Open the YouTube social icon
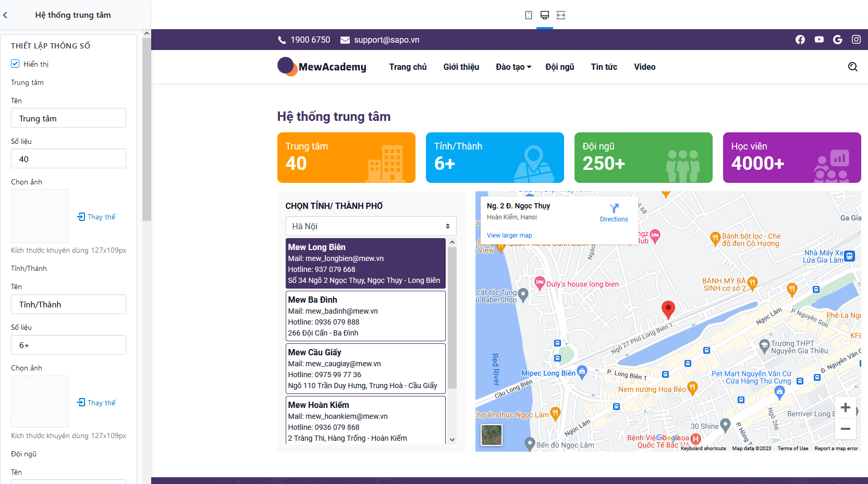 tap(819, 40)
